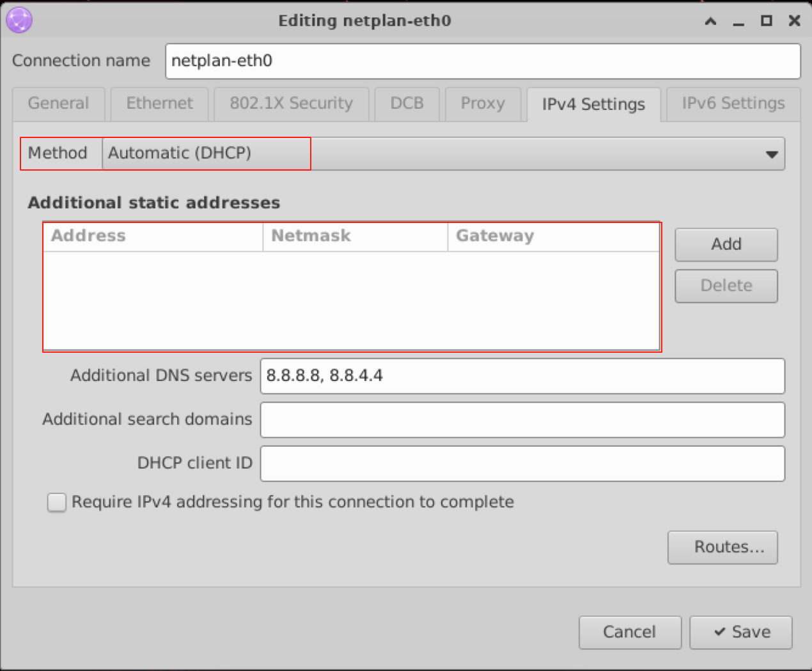Go to the 802.1X Security tab
The image size is (812, 671).
click(291, 104)
